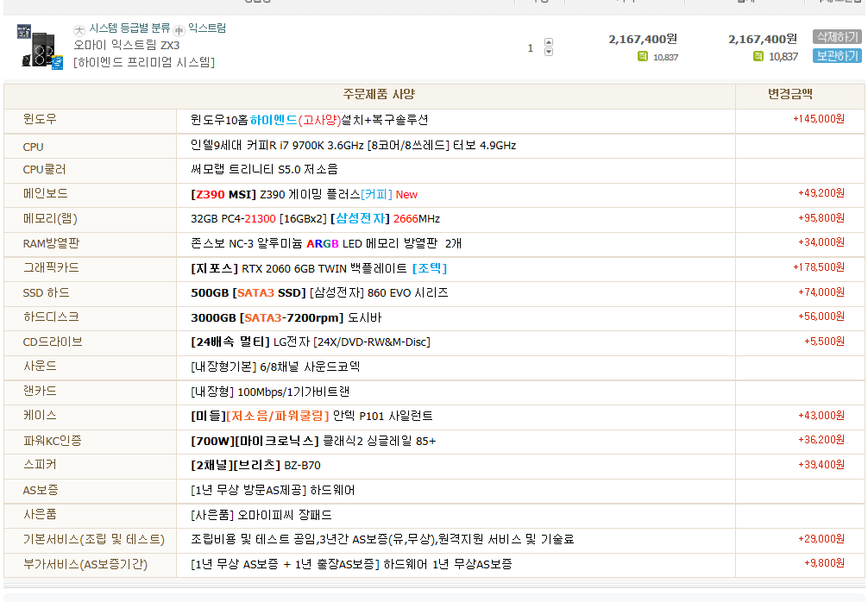Click the points icon nearest the quantity stepper

click(643, 56)
